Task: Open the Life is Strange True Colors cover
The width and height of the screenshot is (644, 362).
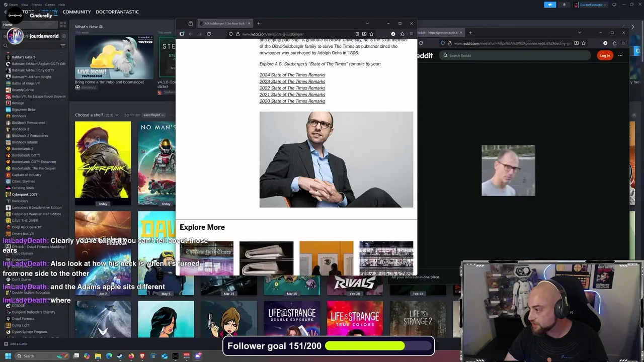Action: (x=355, y=319)
